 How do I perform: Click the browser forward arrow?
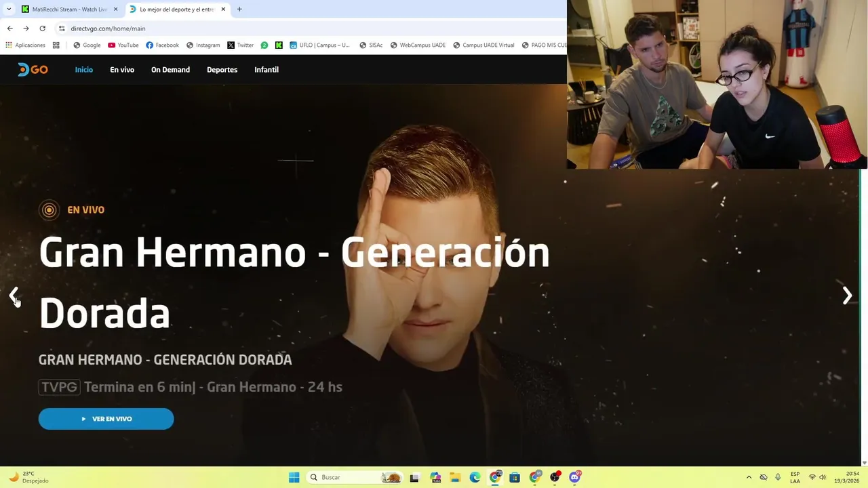click(26, 28)
